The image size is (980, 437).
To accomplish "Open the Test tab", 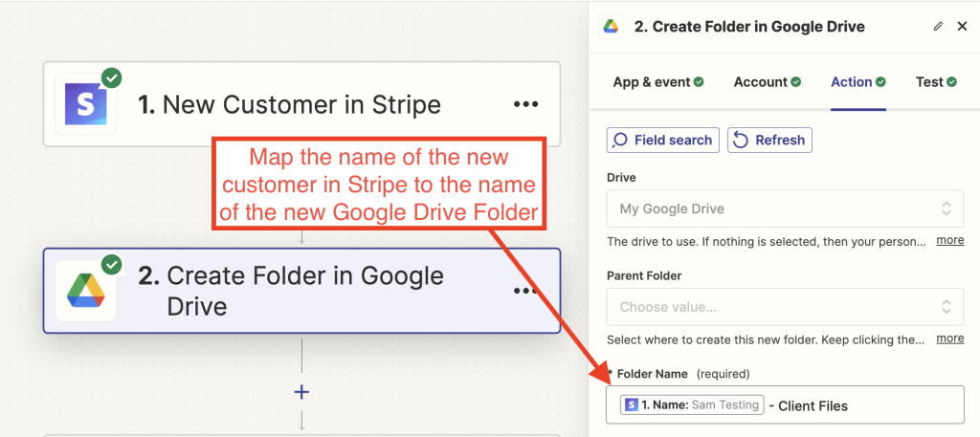I will pyautogui.click(x=936, y=82).
